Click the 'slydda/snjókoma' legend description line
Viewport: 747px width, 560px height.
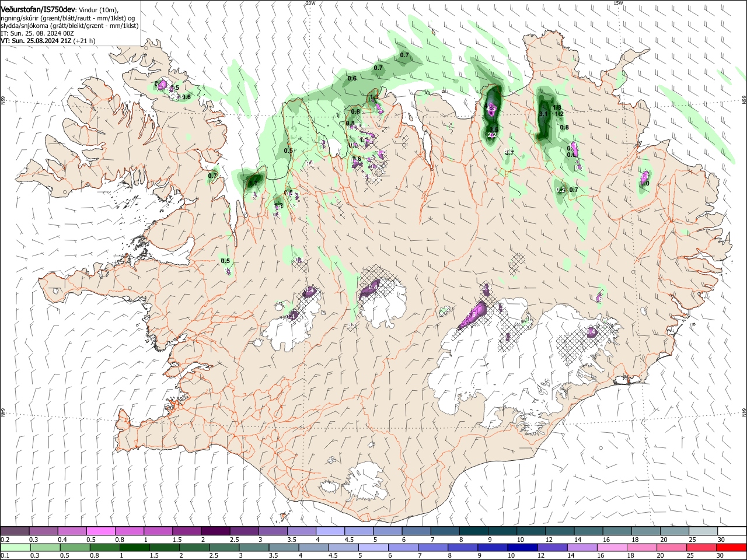(69, 26)
